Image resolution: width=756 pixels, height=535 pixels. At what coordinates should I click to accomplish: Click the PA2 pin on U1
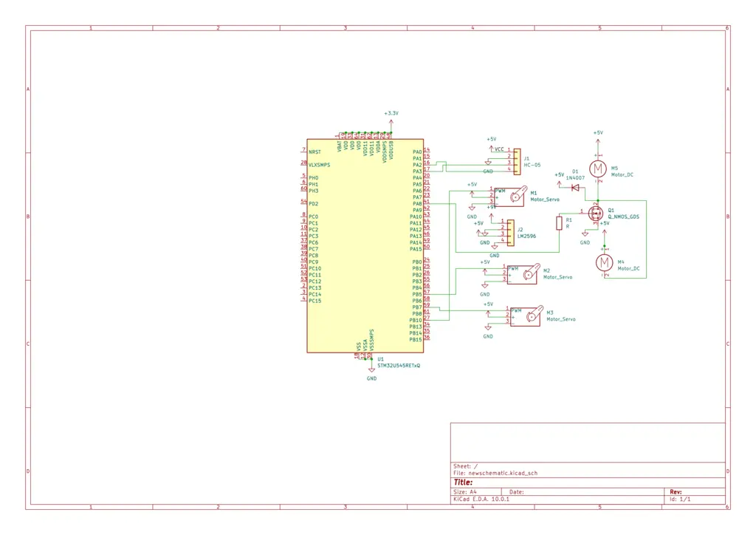[420, 165]
